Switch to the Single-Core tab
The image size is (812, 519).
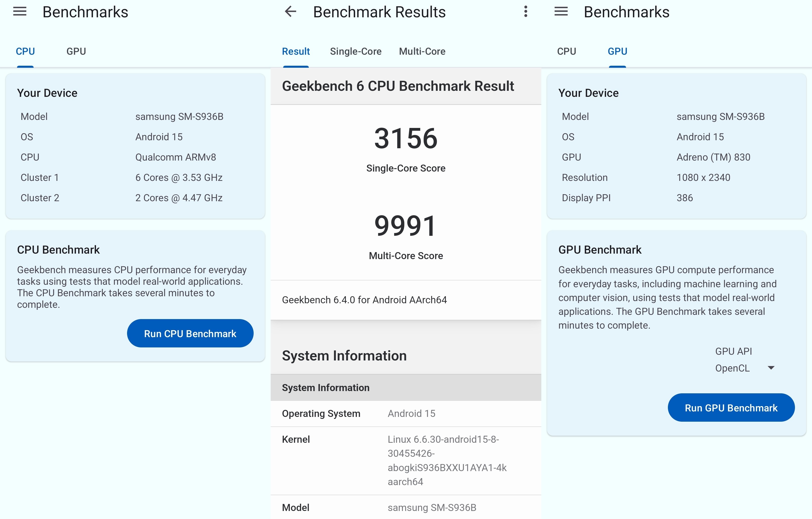coord(356,51)
